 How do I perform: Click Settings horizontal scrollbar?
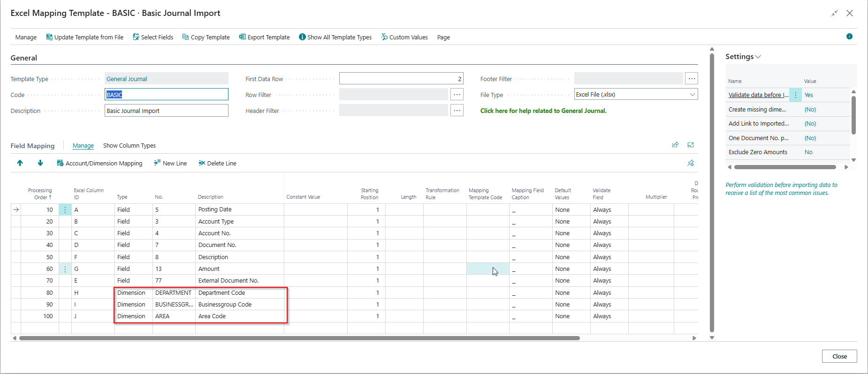pyautogui.click(x=785, y=167)
